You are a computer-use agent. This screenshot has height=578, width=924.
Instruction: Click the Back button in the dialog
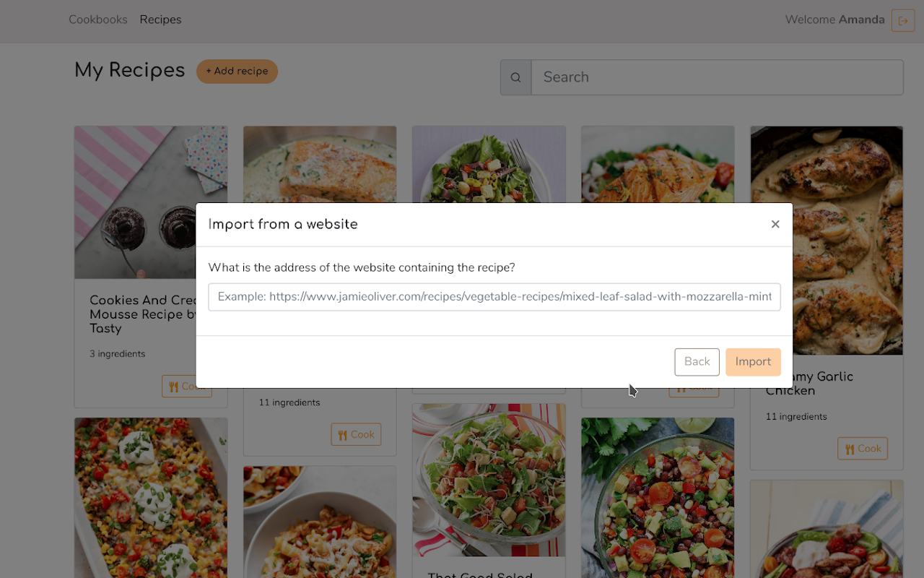click(x=697, y=361)
